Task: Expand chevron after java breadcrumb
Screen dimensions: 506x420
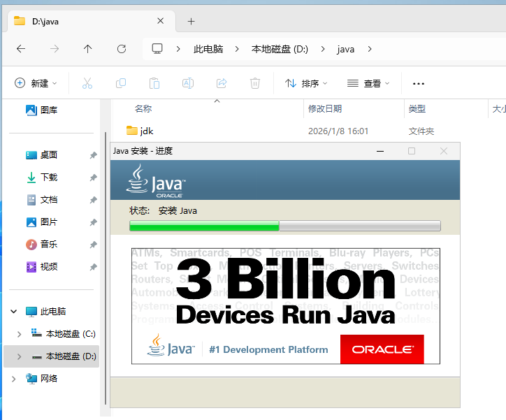Action: (x=370, y=49)
